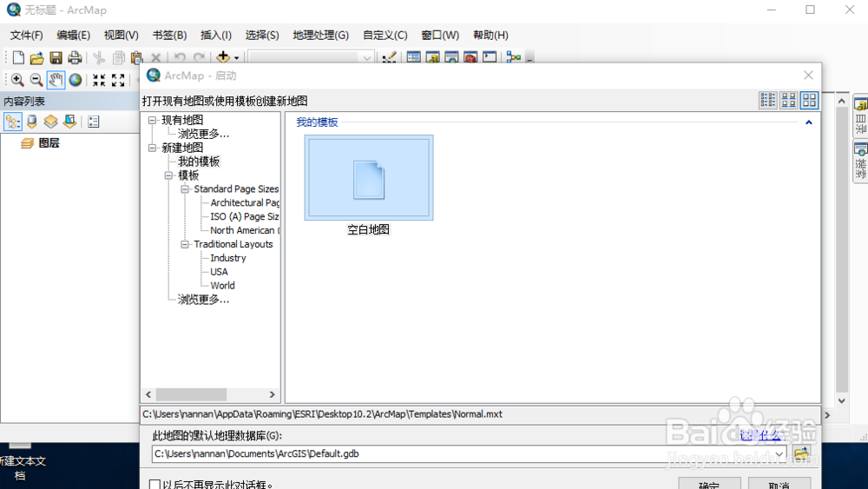Select the Zoom In magnifier tool
Viewport: 868px width, 489px height.
17,80
